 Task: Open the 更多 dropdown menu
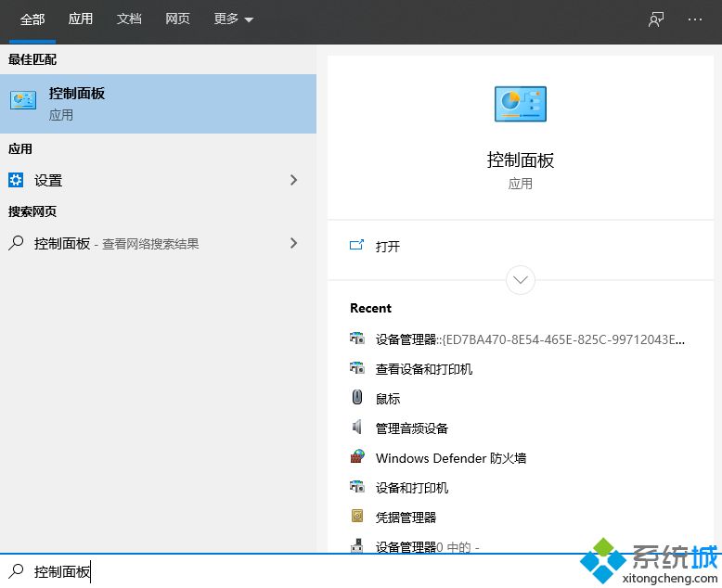coord(234,19)
